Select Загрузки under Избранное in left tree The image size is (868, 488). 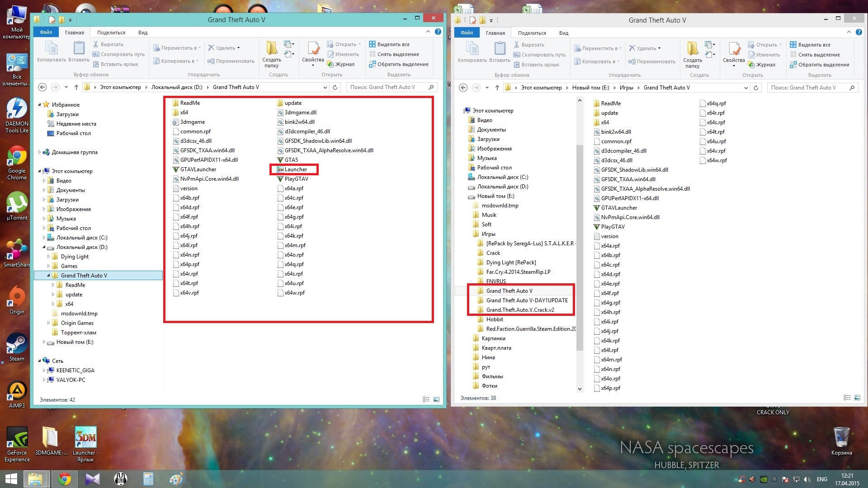[63, 114]
